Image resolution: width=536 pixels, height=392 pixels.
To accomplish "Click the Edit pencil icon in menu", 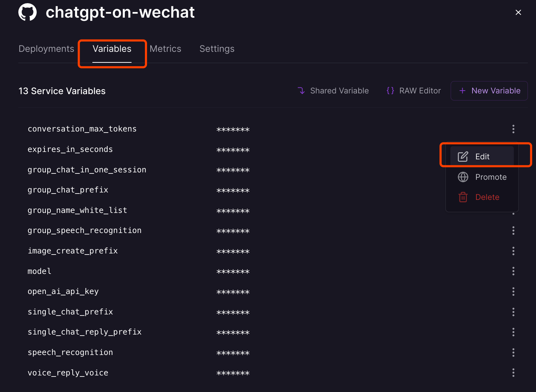I will pyautogui.click(x=463, y=157).
